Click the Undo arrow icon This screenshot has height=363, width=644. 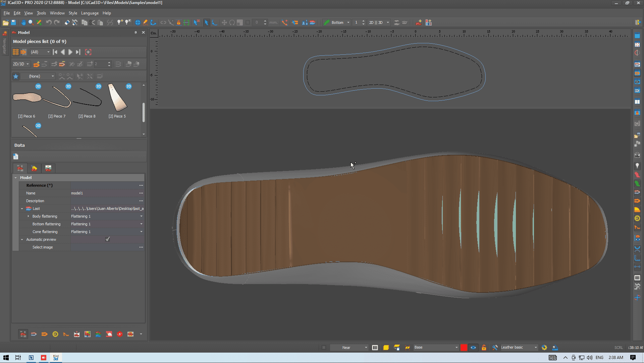[x=49, y=22]
